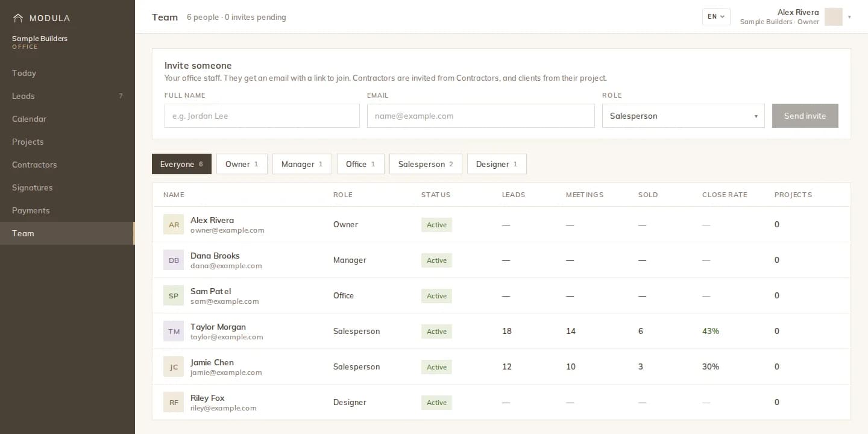The height and width of the screenshot is (434, 868).
Task: Click Dana Brooks' name
Action: [x=215, y=256]
